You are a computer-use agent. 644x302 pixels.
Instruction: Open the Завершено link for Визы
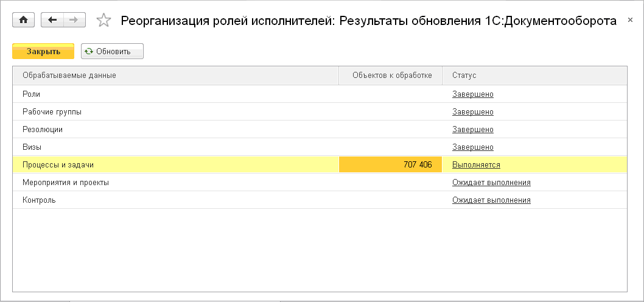(x=472, y=147)
